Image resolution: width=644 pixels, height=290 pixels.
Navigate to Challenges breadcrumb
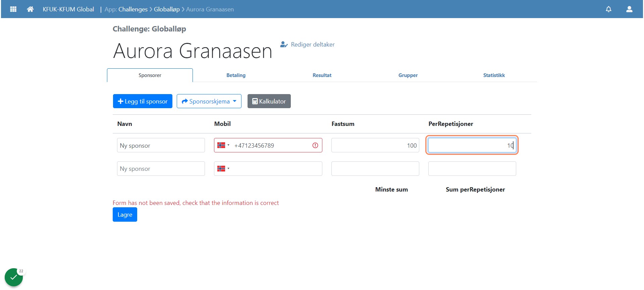click(133, 9)
